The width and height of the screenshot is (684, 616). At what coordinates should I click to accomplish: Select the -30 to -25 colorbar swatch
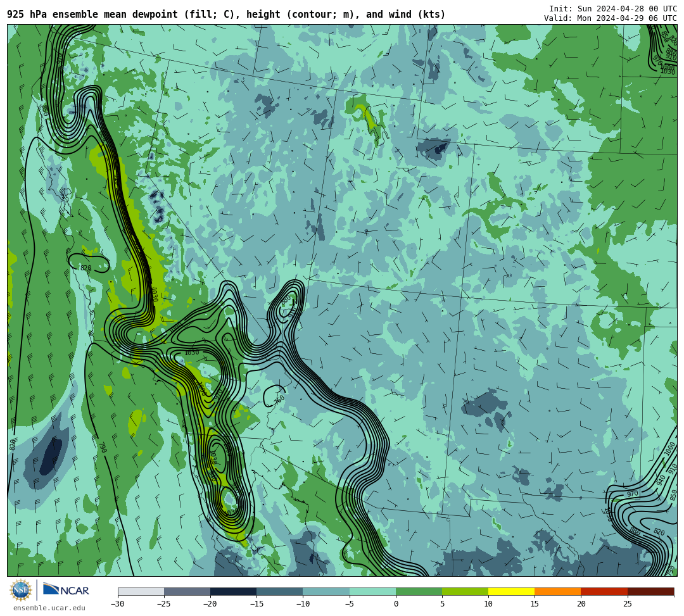tap(141, 591)
